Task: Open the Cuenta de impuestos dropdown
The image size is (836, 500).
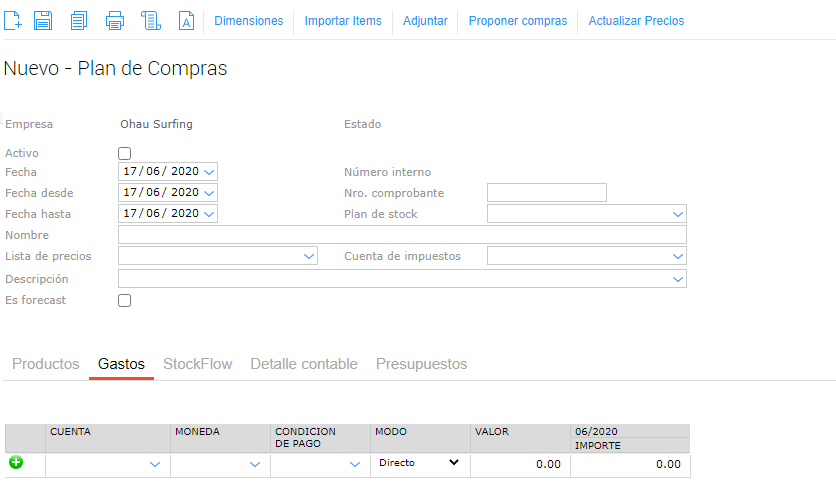Action: (x=678, y=256)
